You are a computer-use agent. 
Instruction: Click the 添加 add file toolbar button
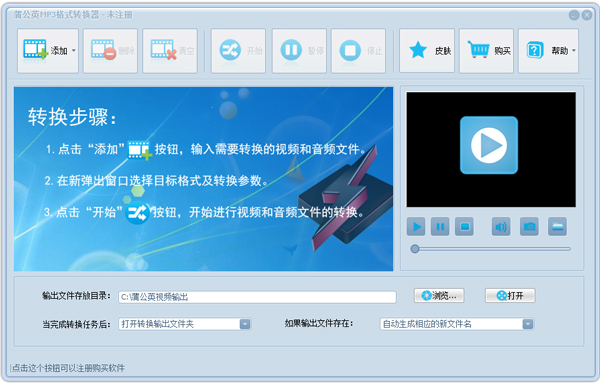47,51
